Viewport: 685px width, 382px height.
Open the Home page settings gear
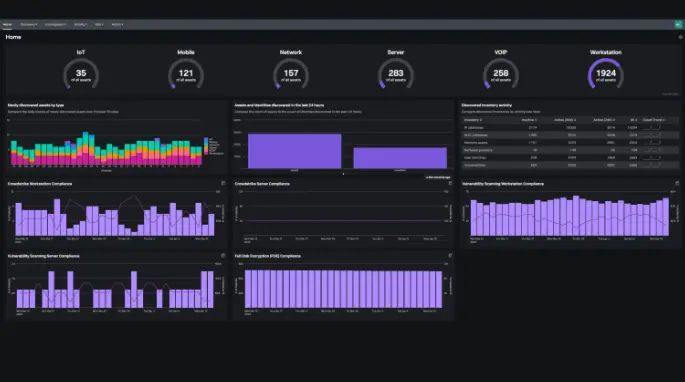[x=680, y=37]
